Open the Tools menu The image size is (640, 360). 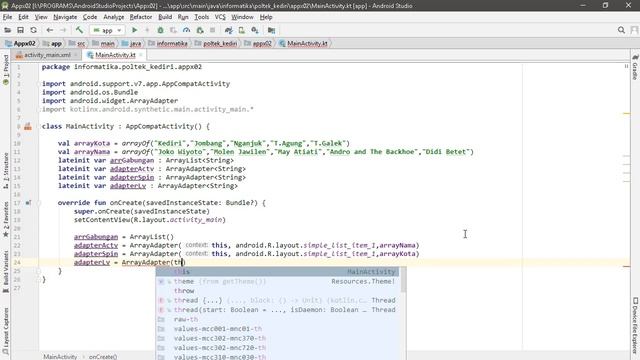pyautogui.click(x=202, y=17)
